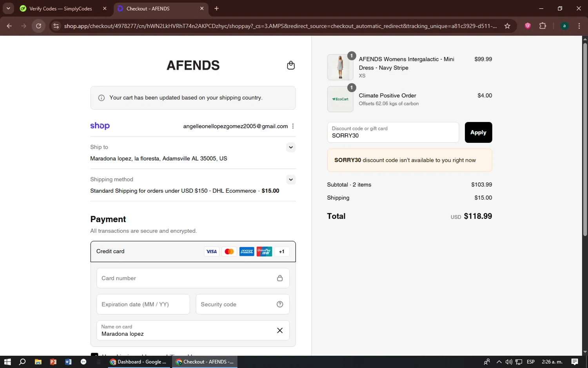Open the Chrome profile avatar
Image resolution: width=588 pixels, height=368 pixels.
(x=564, y=26)
